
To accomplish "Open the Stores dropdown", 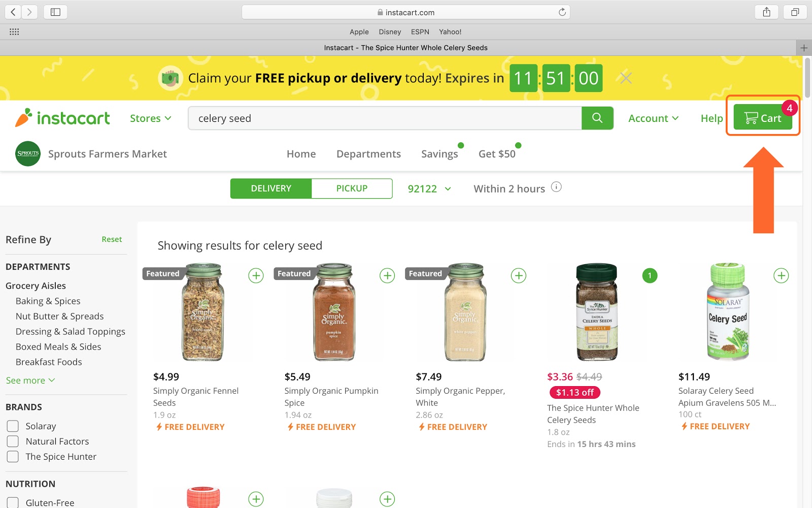I will [150, 118].
